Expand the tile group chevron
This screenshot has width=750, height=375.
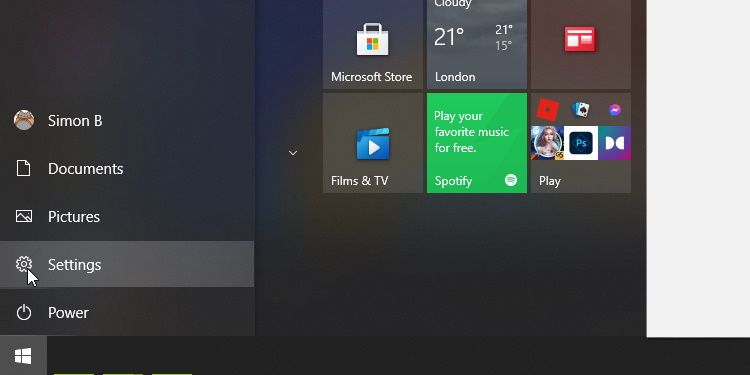pos(293,153)
